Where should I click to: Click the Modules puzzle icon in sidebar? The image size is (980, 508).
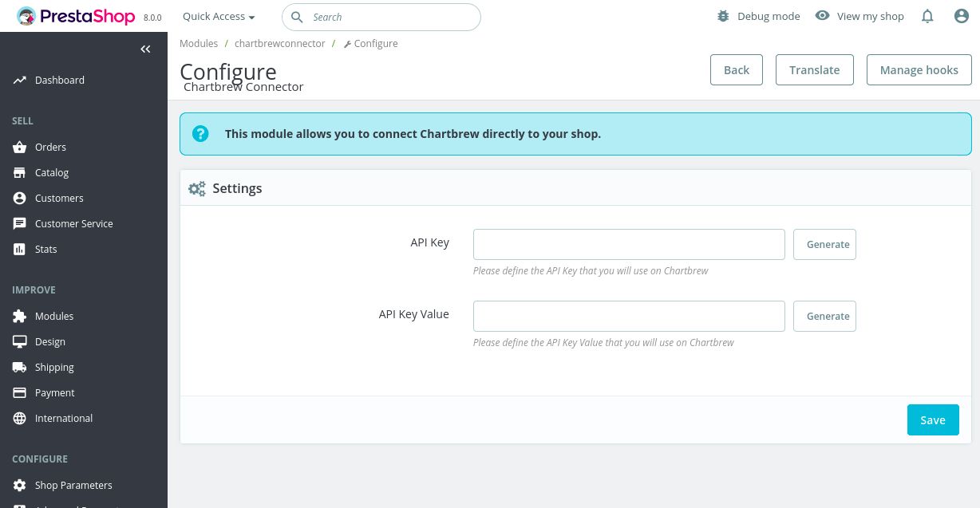click(20, 317)
